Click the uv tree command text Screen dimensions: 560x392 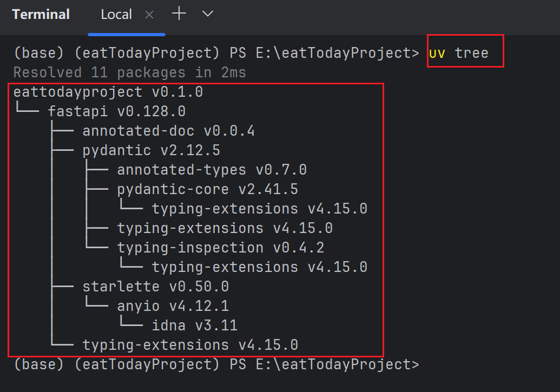click(459, 53)
